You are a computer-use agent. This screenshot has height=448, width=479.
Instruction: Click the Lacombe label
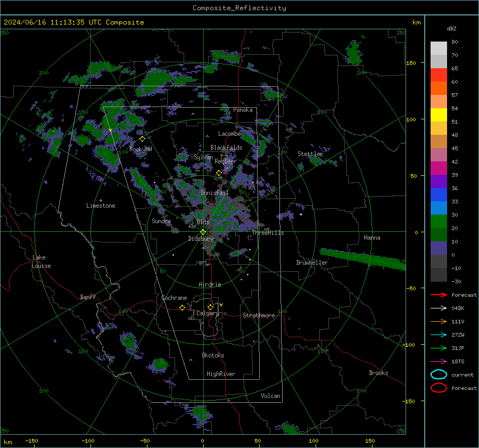(x=229, y=134)
